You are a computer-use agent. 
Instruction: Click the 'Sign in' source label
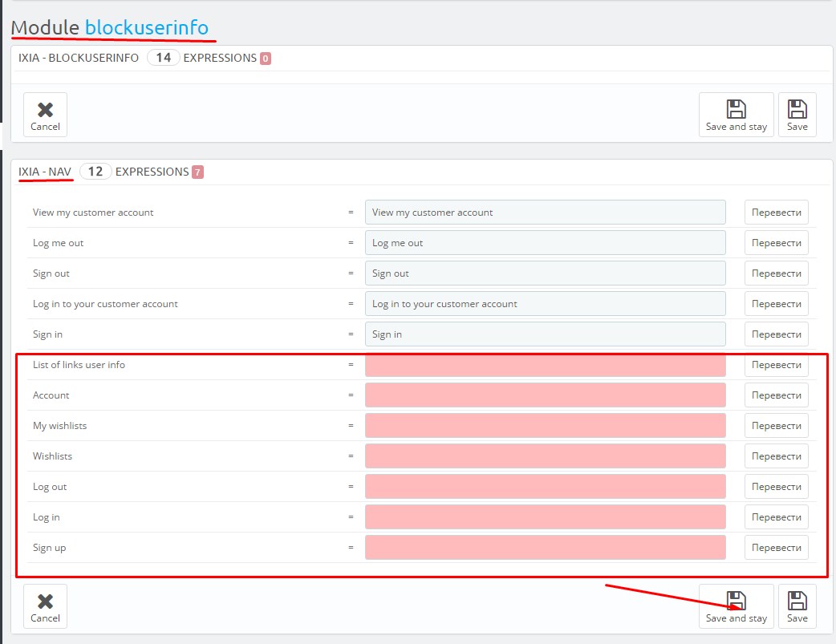pos(47,334)
